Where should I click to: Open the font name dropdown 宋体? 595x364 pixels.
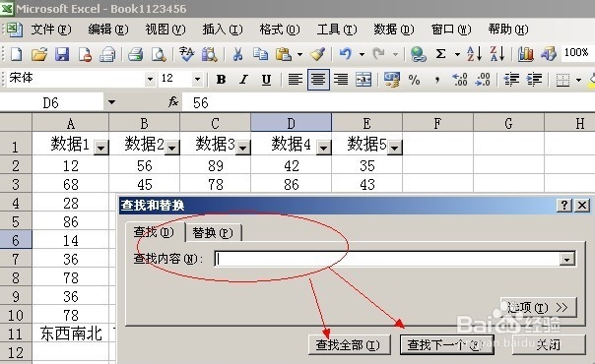150,79
